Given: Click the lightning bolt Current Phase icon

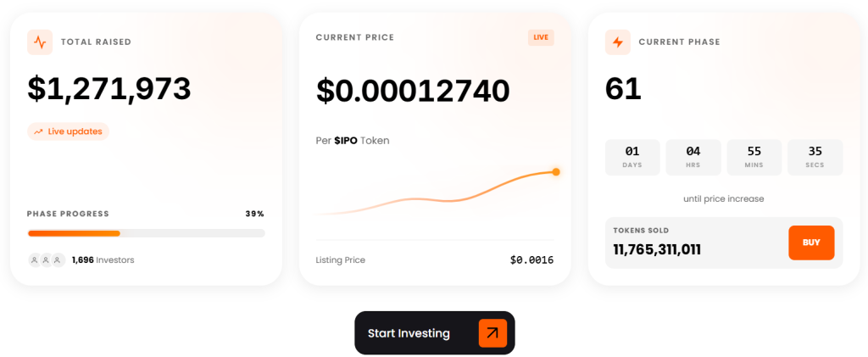Looking at the screenshot, I should click(618, 42).
